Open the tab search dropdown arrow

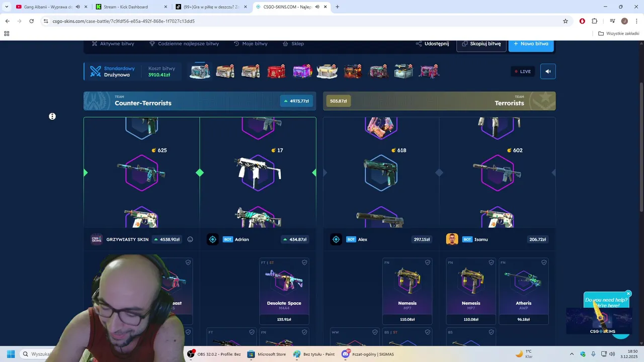click(x=7, y=7)
